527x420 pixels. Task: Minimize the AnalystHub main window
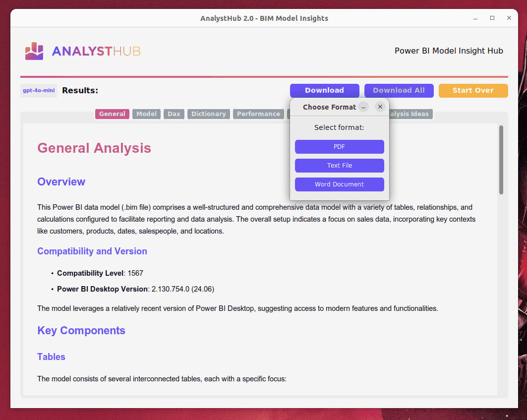pyautogui.click(x=475, y=18)
